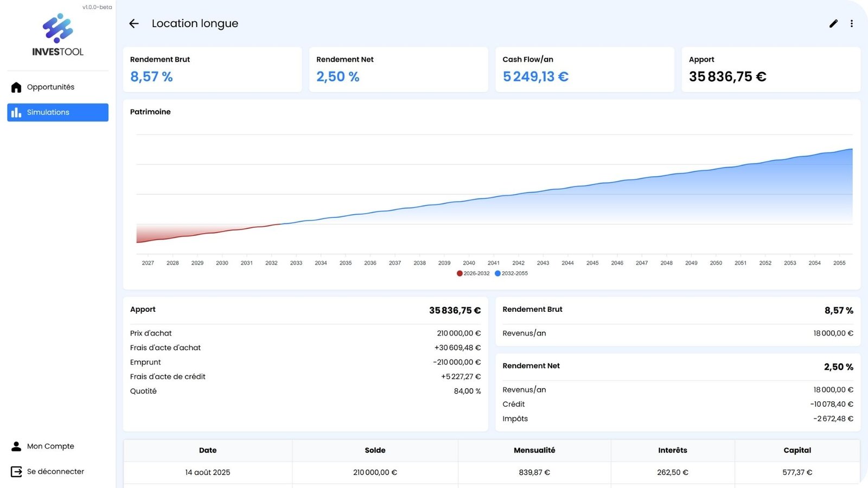Click the 2040 marker on chart axis
This screenshot has width=868, height=488.
[x=469, y=263]
